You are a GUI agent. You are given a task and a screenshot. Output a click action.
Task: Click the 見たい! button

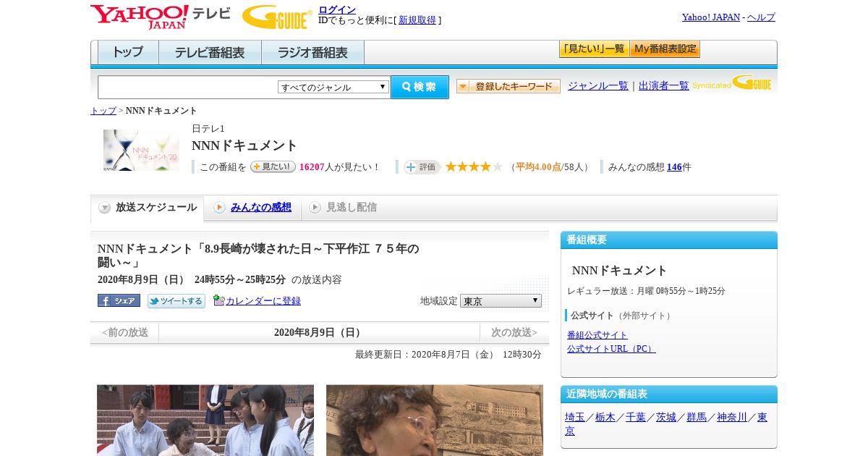click(x=273, y=166)
